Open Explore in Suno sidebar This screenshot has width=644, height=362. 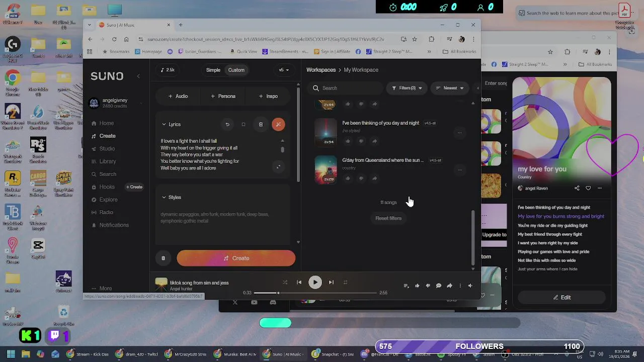coord(104,200)
